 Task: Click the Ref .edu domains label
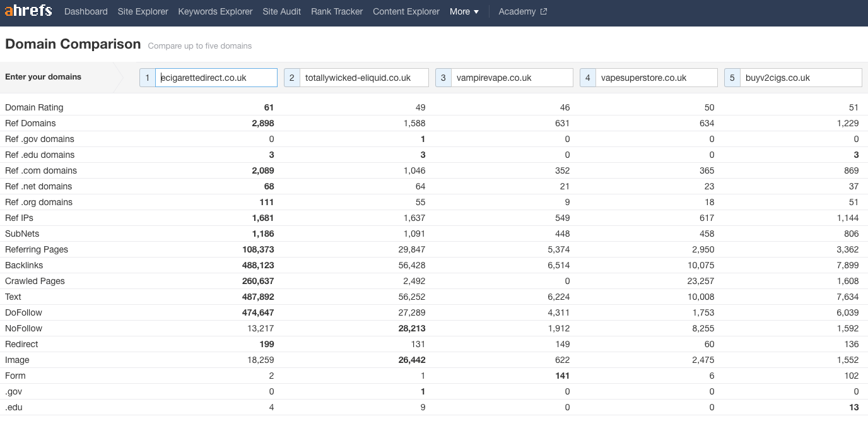pos(40,155)
